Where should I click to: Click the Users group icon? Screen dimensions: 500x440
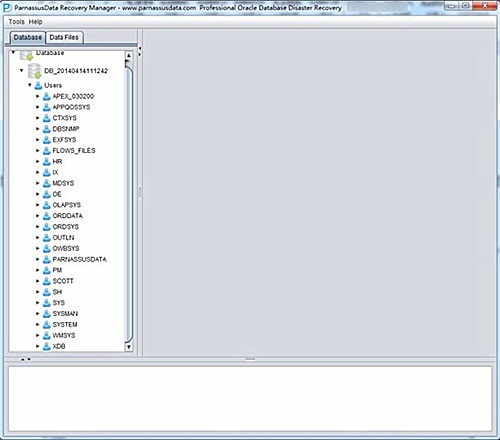pos(39,86)
